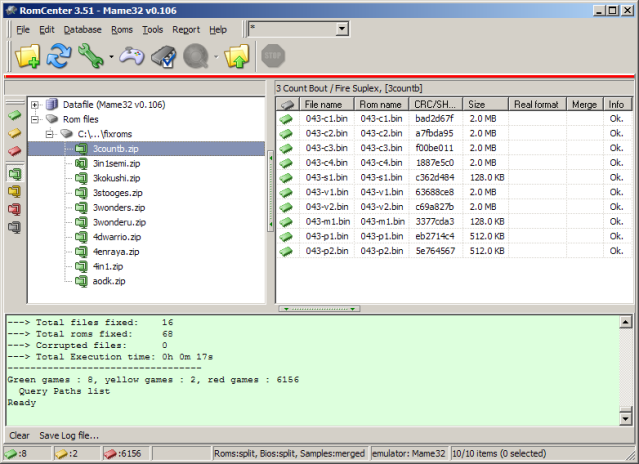Viewport: 639px width, 464px height.
Task: Select 3stooges.zip in the tree
Action: tap(117, 193)
